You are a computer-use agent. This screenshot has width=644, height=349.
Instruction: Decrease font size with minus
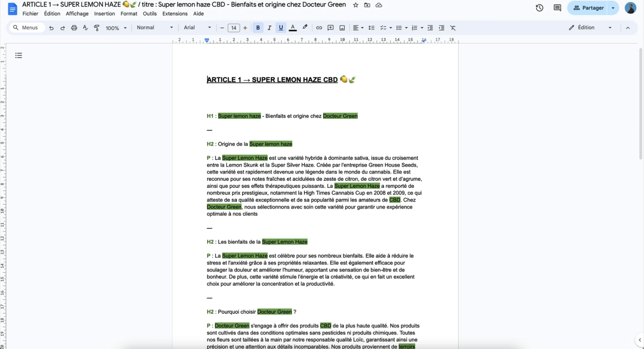222,28
